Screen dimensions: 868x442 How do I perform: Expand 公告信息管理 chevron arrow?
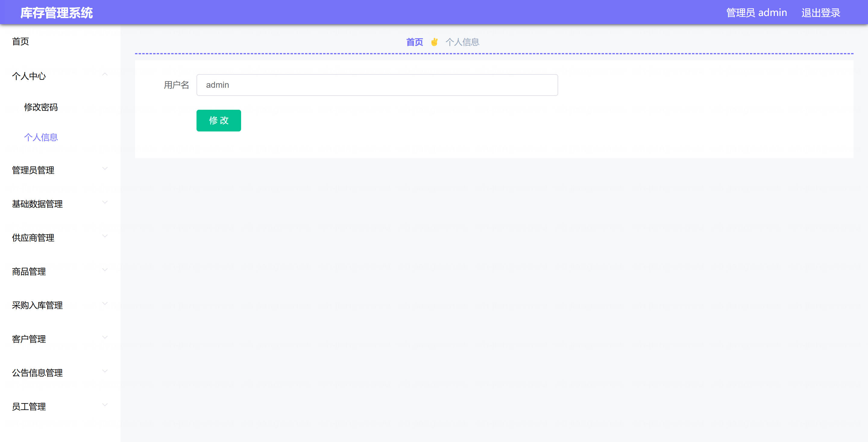tap(105, 371)
